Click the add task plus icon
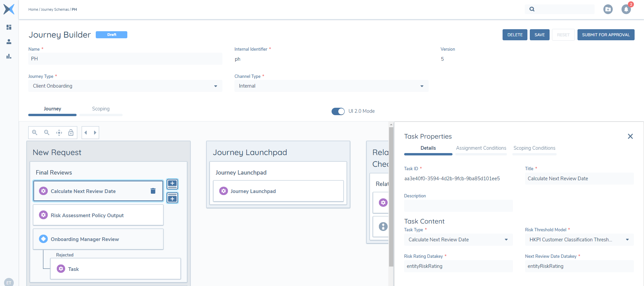 172,184
